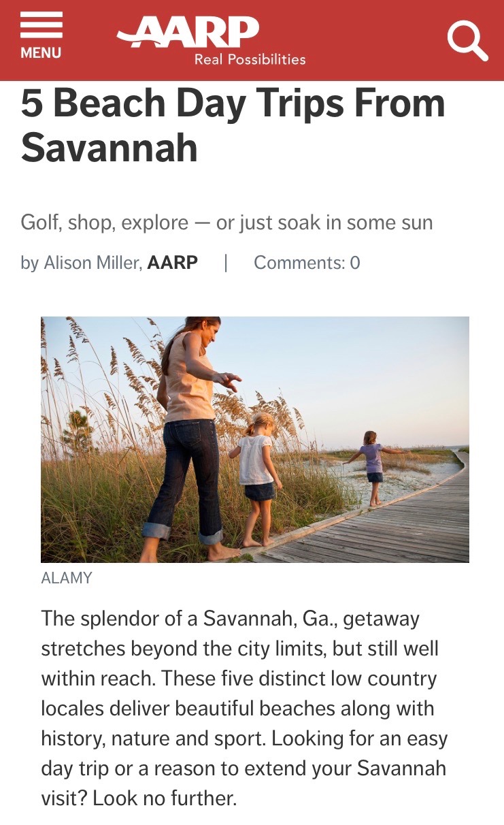Screen dimensions: 504x825
Task: Select author name Alison Miller
Action: pos(92,263)
